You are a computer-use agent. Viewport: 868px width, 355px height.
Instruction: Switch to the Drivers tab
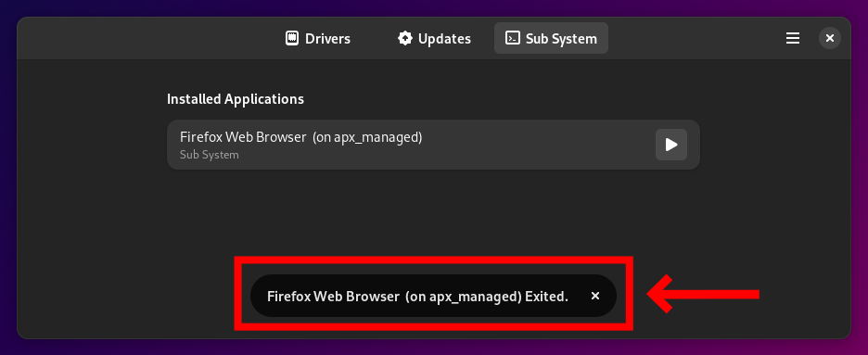[x=318, y=38]
